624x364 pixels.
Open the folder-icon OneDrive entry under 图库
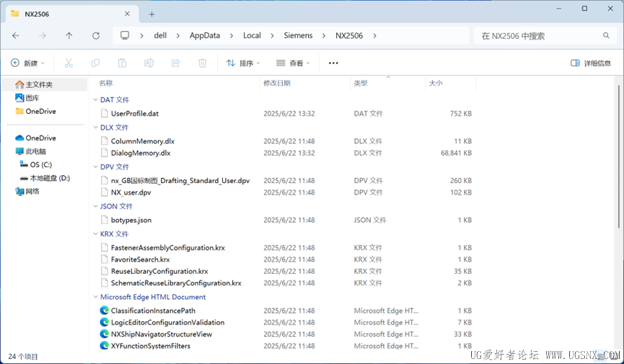[x=36, y=112]
